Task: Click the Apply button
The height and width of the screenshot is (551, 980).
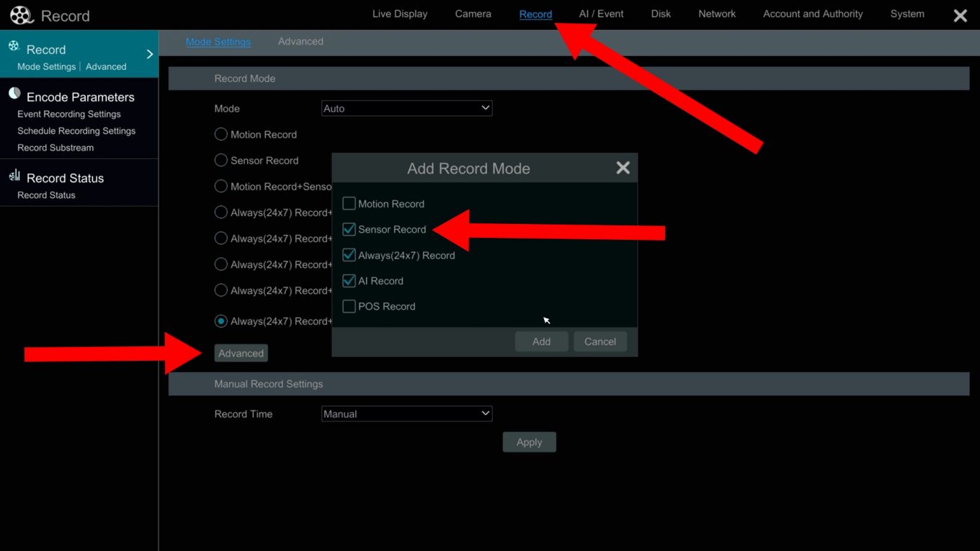Action: click(x=529, y=442)
